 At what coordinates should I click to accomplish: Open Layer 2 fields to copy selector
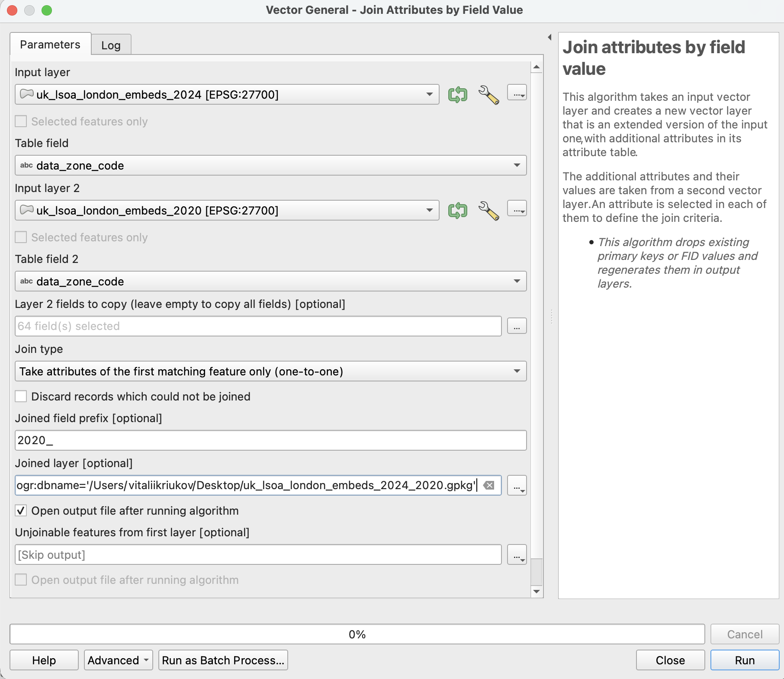tap(517, 326)
